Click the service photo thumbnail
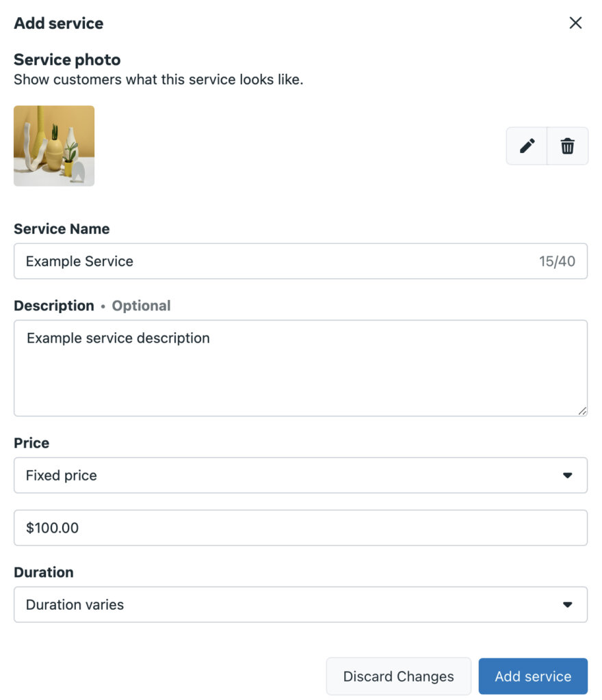 [x=53, y=146]
